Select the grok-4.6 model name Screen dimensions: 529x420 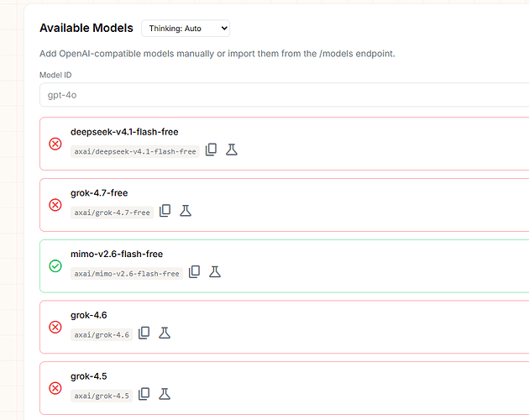[89, 315]
